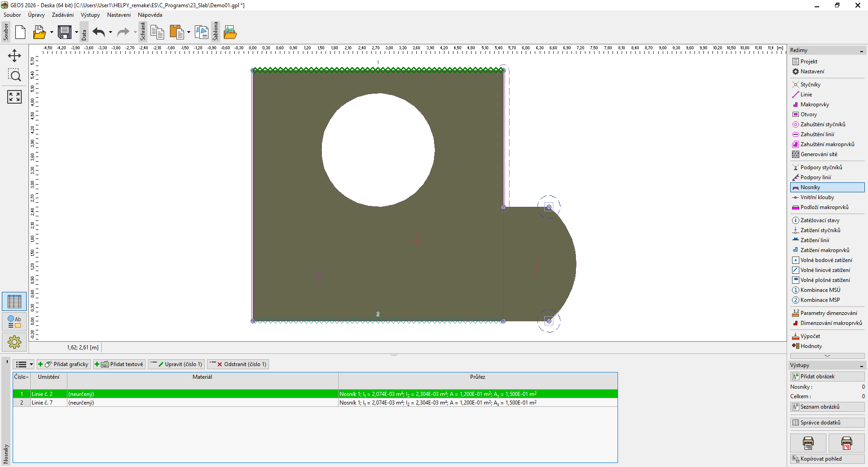Viewport: 868px width, 467px height.
Task: Open the Nastavení menu
Action: point(118,15)
